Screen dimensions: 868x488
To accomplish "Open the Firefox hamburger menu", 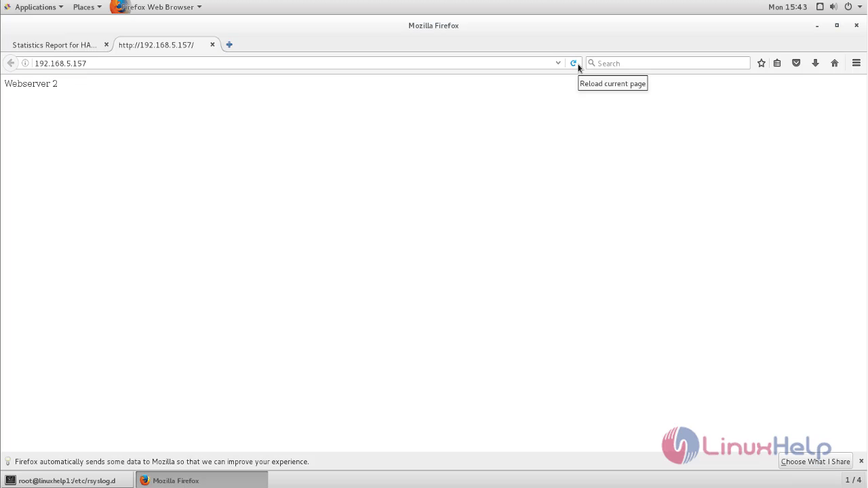I will point(856,63).
